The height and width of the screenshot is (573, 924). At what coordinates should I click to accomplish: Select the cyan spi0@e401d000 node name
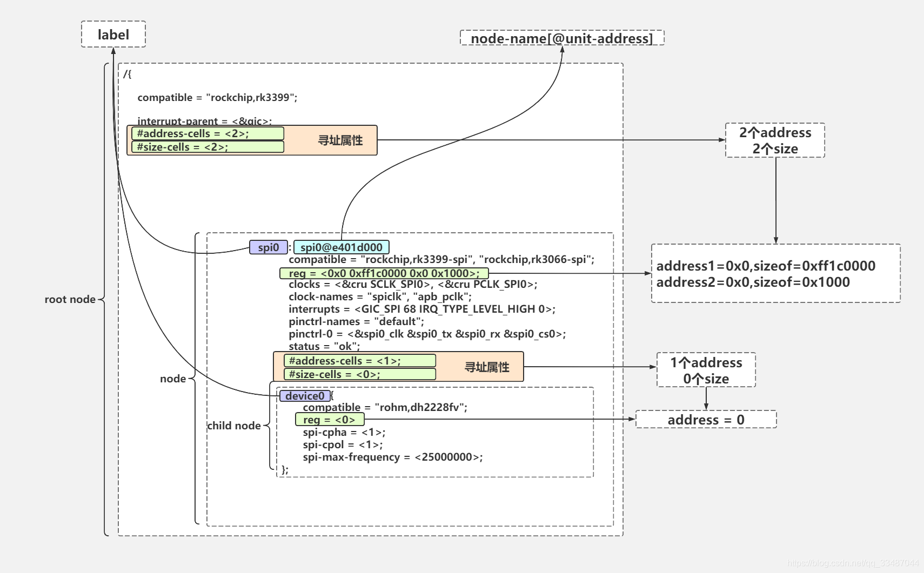[342, 247]
